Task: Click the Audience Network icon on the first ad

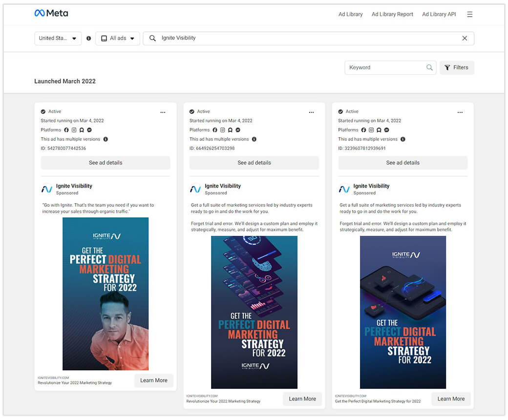Action: pos(81,130)
